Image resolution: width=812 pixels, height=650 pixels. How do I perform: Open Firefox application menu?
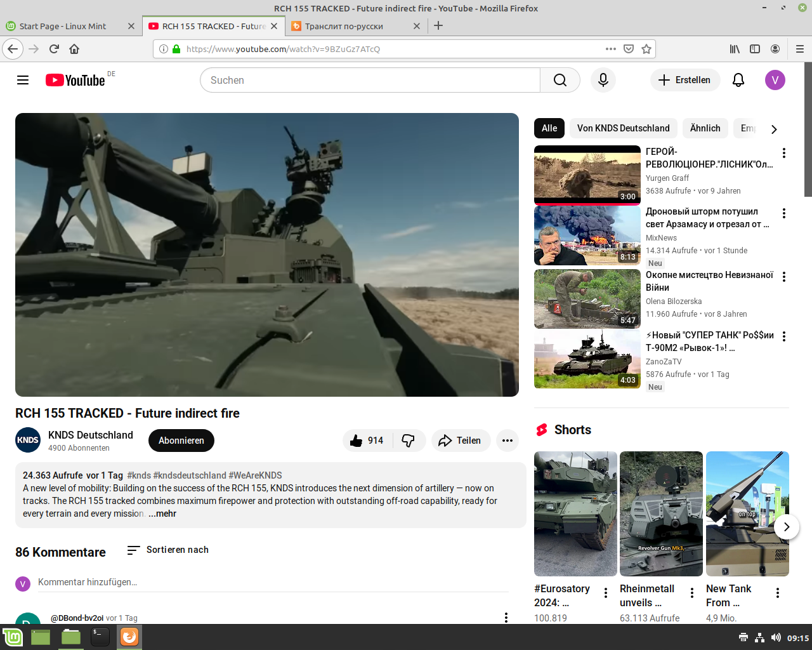click(x=800, y=49)
